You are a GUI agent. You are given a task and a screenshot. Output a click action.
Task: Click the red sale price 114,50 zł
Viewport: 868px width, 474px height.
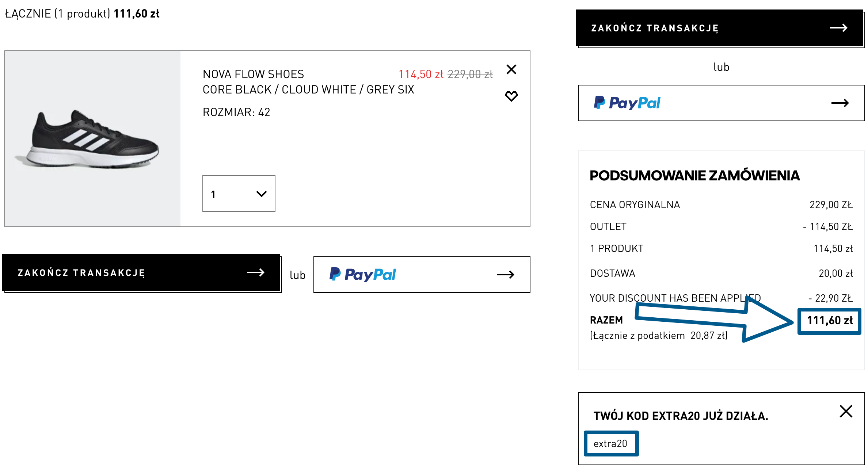pos(420,74)
